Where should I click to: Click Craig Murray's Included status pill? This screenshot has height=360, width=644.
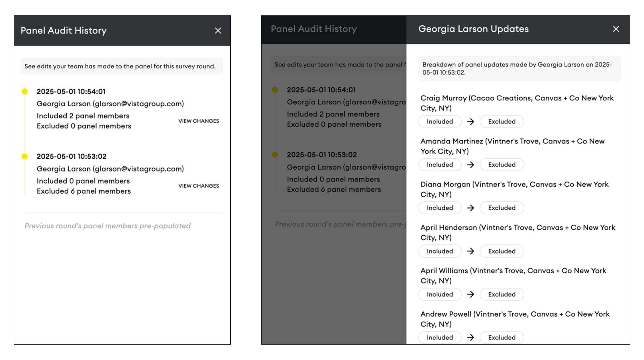[440, 122]
